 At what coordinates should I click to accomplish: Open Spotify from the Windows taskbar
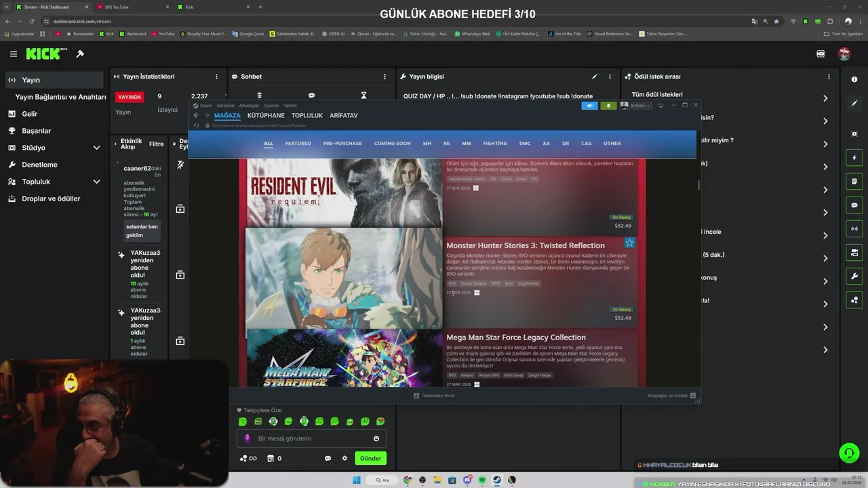(x=482, y=480)
